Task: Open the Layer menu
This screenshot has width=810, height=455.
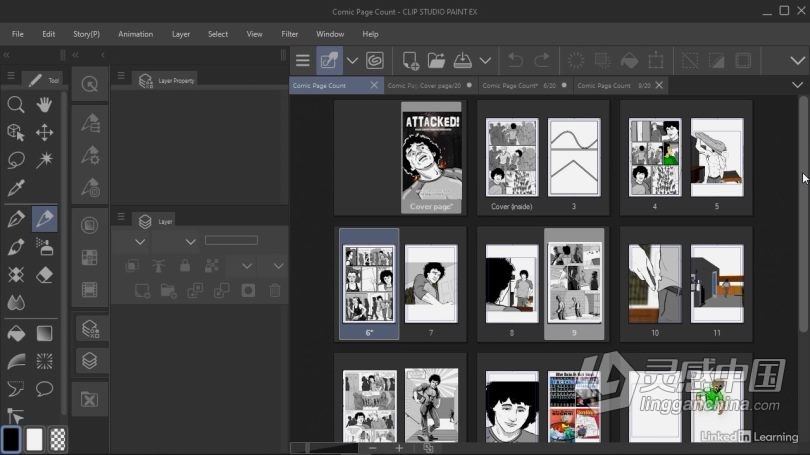Action: pos(181,34)
